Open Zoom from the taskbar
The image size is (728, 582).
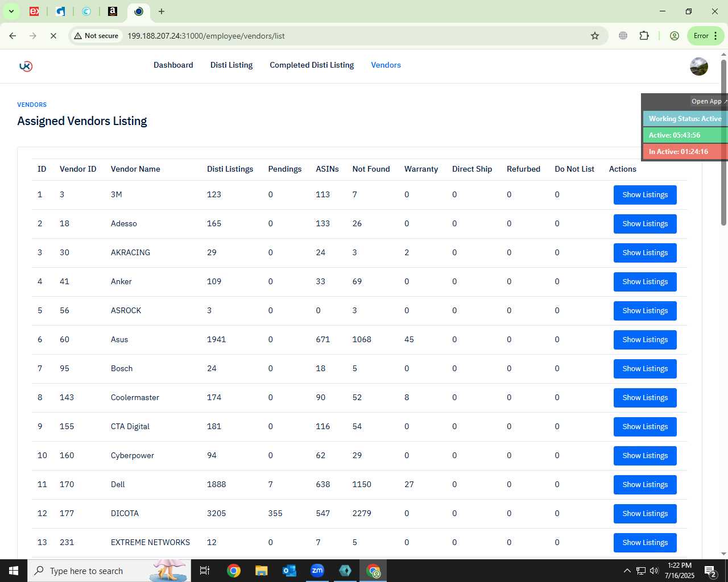[x=317, y=571]
